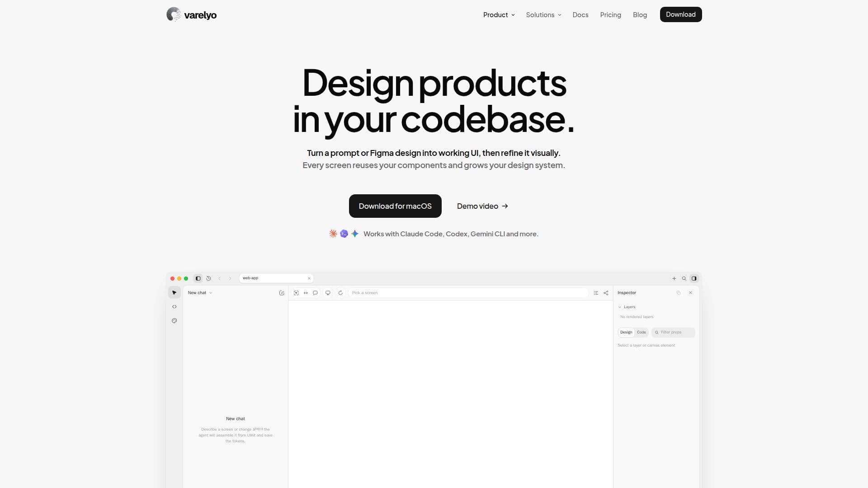Viewport: 868px width, 488px height.
Task: Click the horizontal resize arrows icon
Action: 306,293
